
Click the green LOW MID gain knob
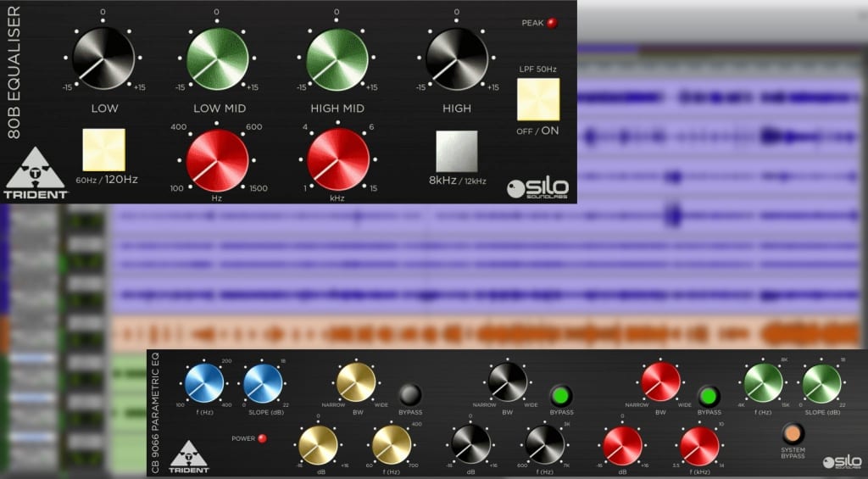pos(218,58)
